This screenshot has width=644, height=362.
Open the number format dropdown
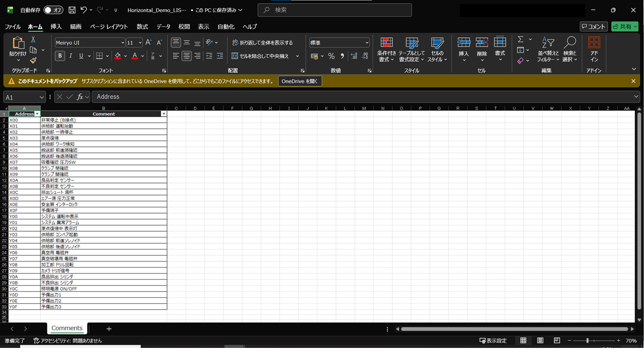coord(366,43)
